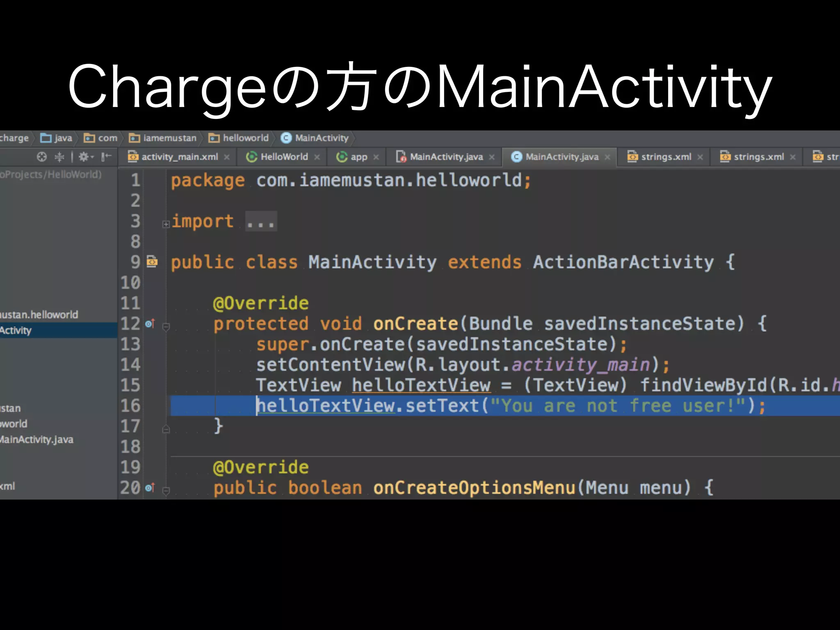Image resolution: width=840 pixels, height=630 pixels.
Task: Click the collapse all icon in project panel
Action: point(59,157)
